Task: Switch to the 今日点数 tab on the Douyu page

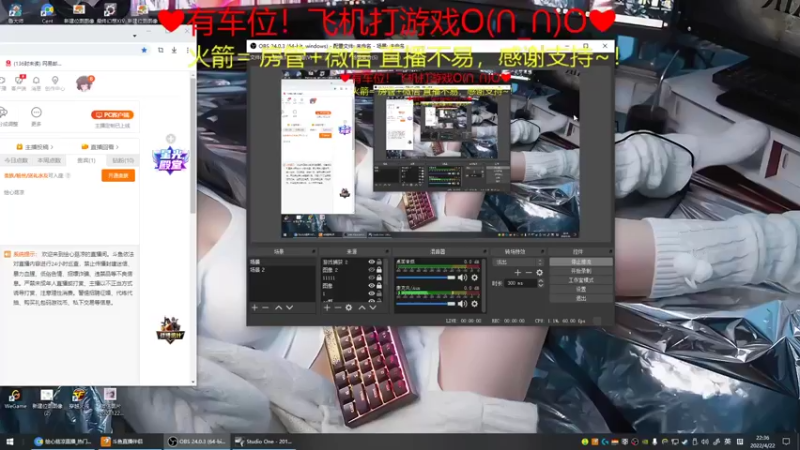Action: click(16, 160)
